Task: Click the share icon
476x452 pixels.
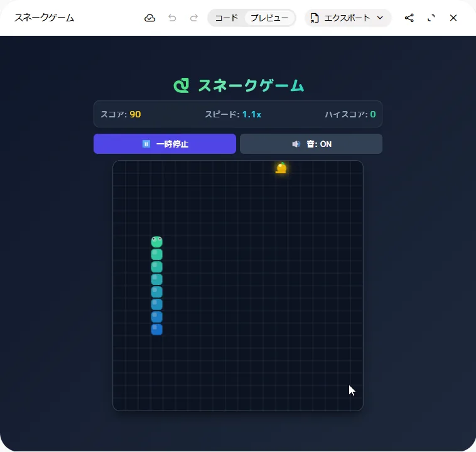Action: [409, 18]
